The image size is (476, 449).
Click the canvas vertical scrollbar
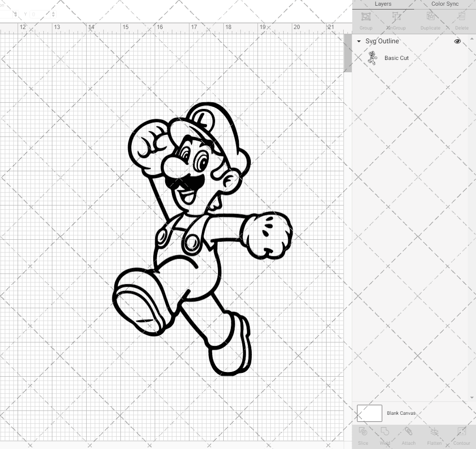point(348,53)
